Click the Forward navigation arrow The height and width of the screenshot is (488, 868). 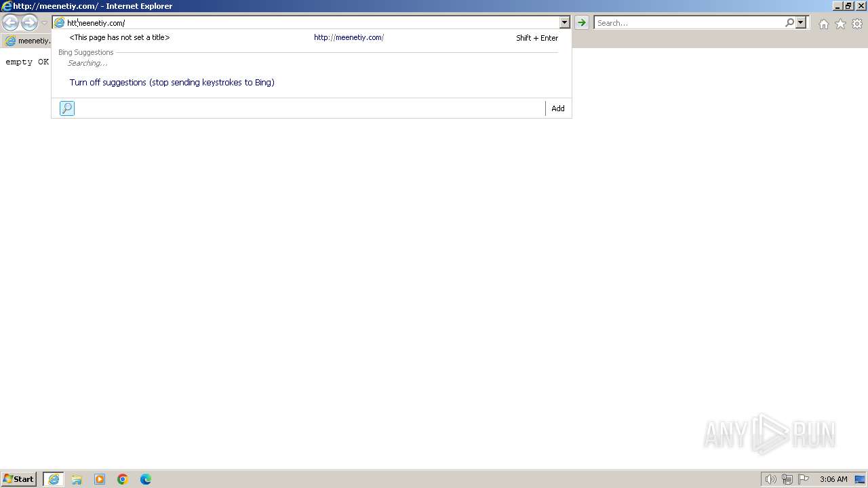pyautogui.click(x=29, y=23)
